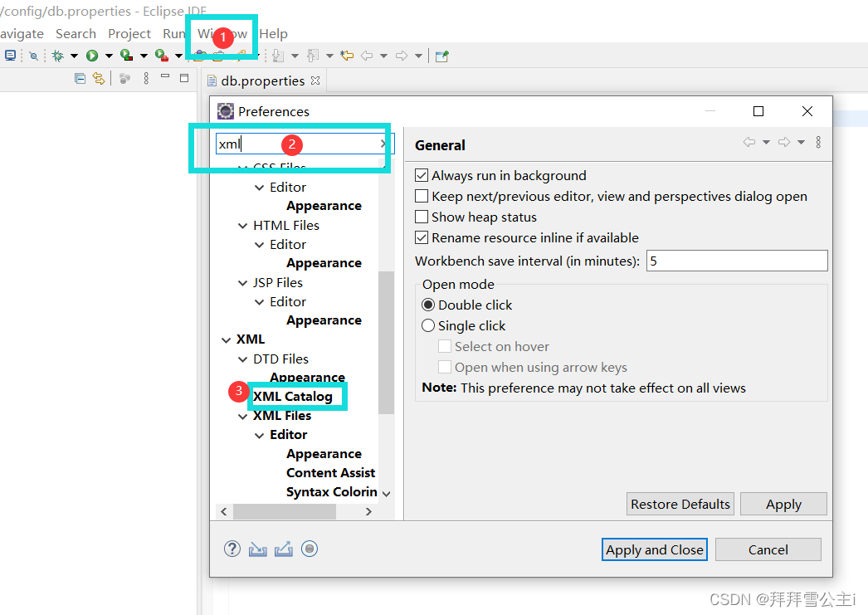Collapse the HTML Files tree node
The image size is (868, 615).
[242, 226]
